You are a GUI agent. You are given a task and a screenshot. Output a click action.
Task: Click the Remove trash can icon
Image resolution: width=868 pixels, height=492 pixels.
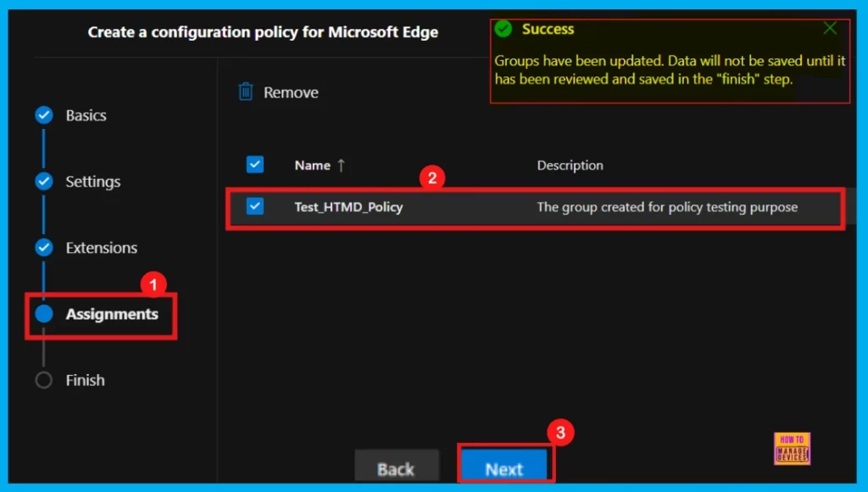click(246, 92)
